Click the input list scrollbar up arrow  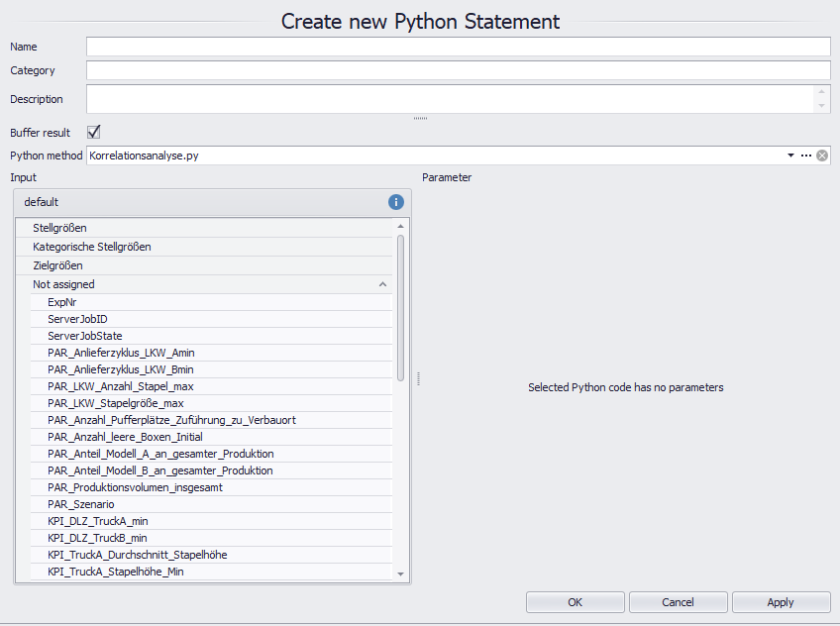click(x=401, y=225)
